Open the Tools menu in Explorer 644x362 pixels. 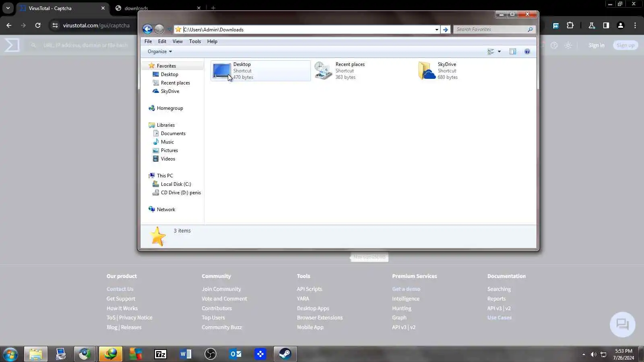pos(195,41)
